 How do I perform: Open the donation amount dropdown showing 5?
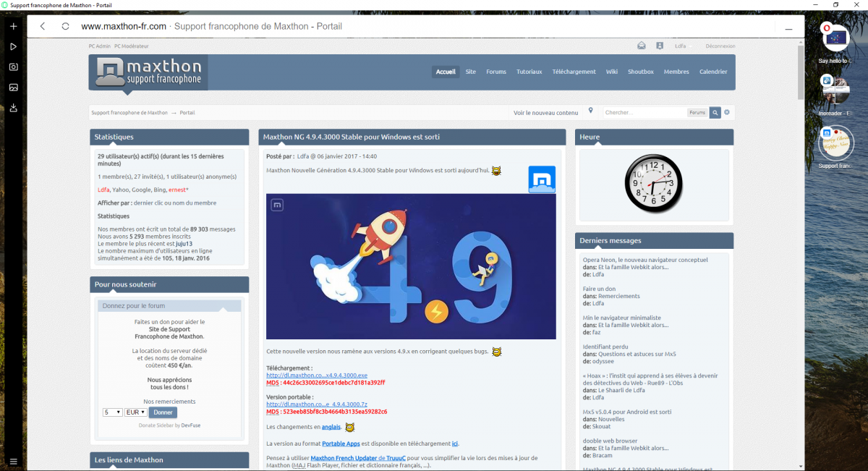[x=113, y=412]
